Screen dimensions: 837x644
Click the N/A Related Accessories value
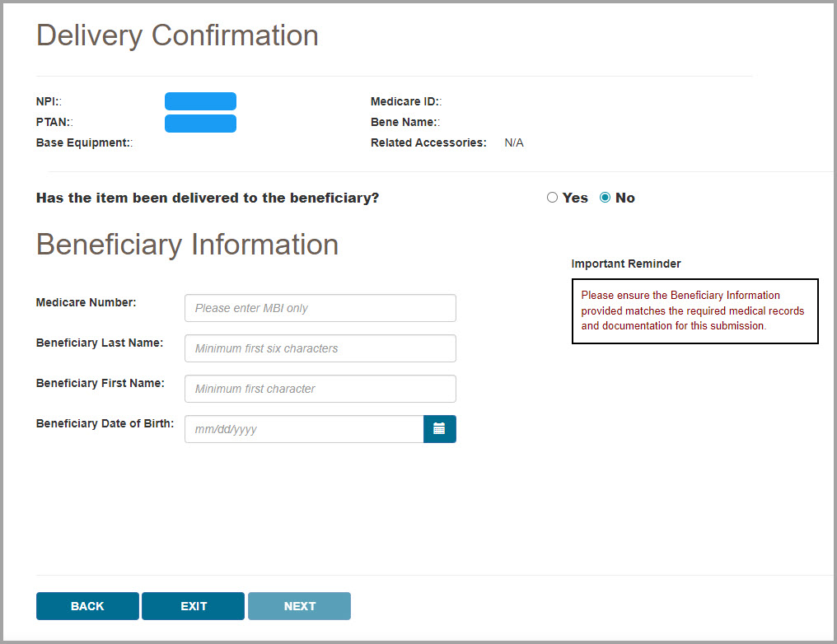click(513, 142)
